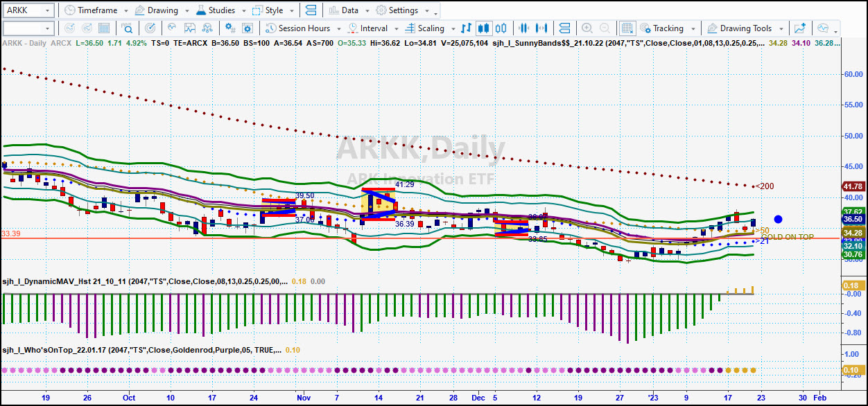Click the second grayed clock-chart icon

point(87,28)
